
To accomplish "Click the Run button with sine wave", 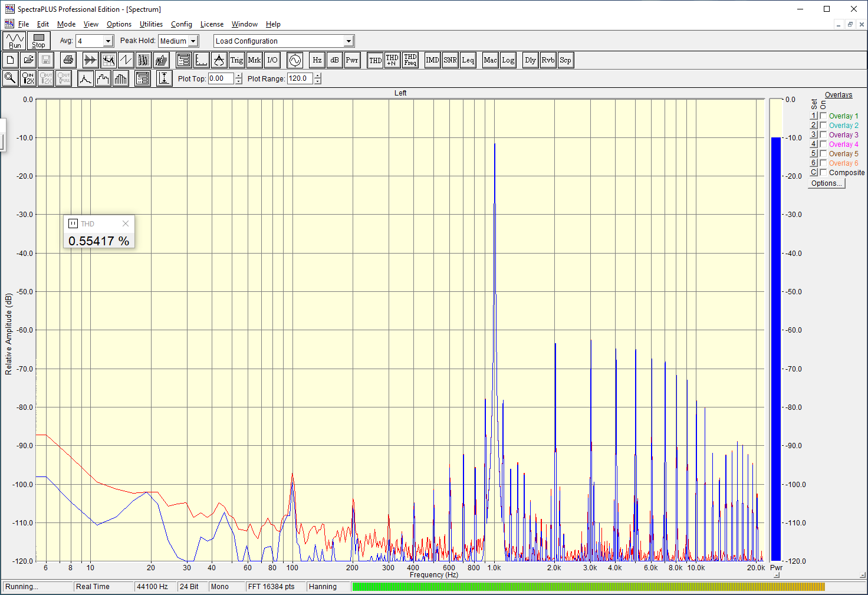I will (14, 41).
